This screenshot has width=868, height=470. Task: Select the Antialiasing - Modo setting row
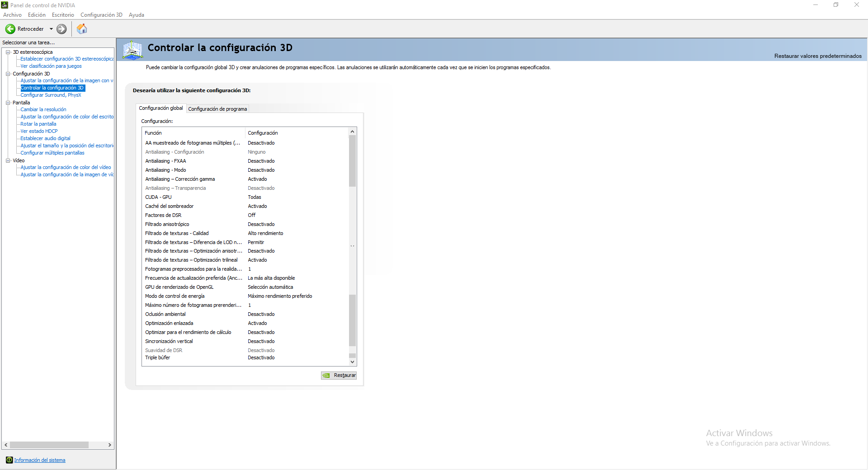(x=245, y=170)
